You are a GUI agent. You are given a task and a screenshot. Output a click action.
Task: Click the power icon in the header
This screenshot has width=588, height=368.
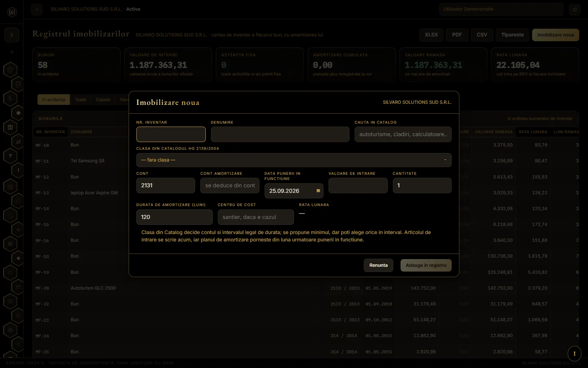[574, 9]
